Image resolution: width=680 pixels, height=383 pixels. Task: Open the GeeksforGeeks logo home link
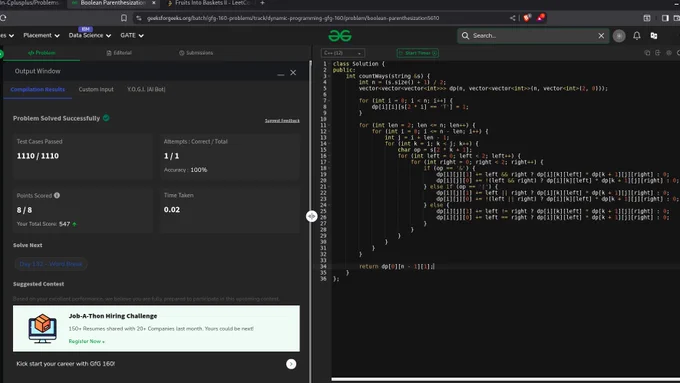340,36
